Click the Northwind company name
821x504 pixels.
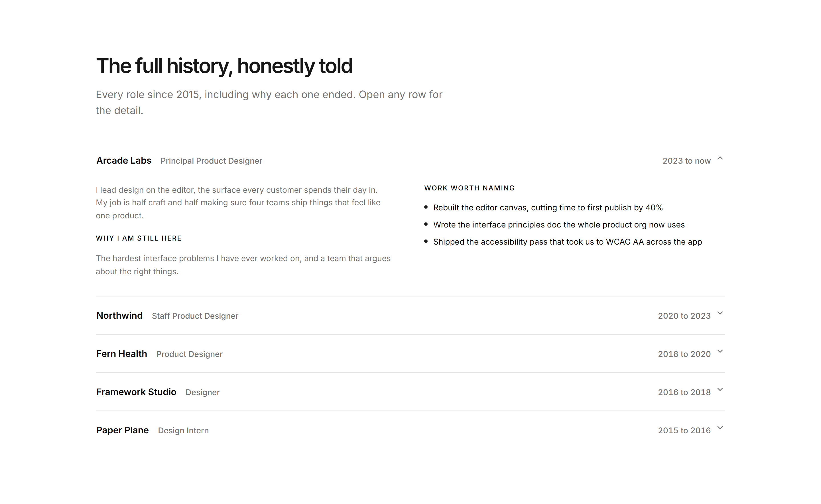click(x=119, y=315)
